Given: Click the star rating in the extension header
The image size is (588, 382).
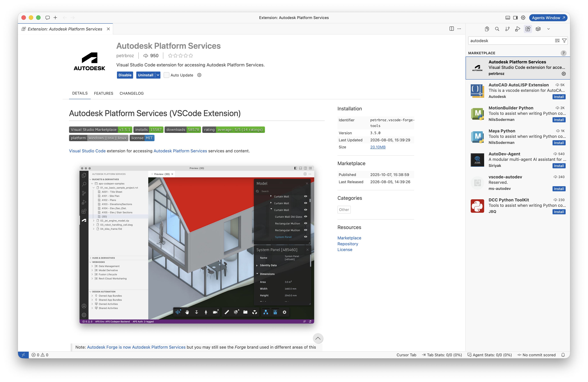Looking at the screenshot, I should click(x=180, y=56).
